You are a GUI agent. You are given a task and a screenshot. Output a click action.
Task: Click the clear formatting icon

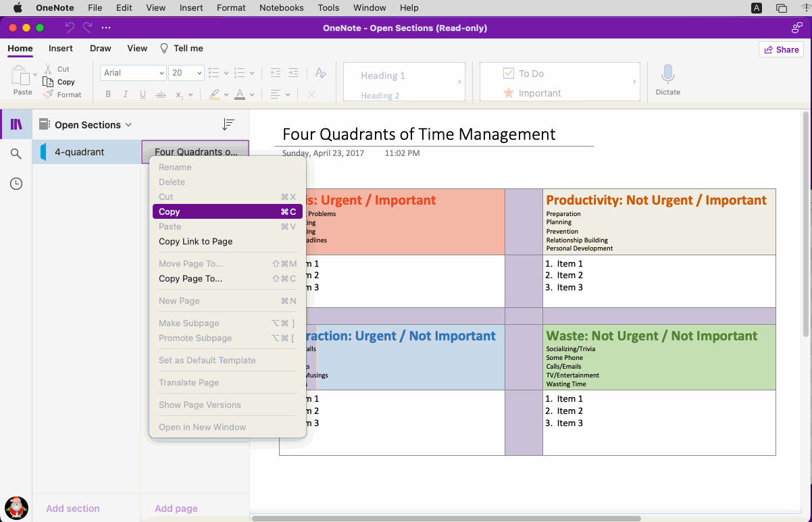click(x=321, y=73)
